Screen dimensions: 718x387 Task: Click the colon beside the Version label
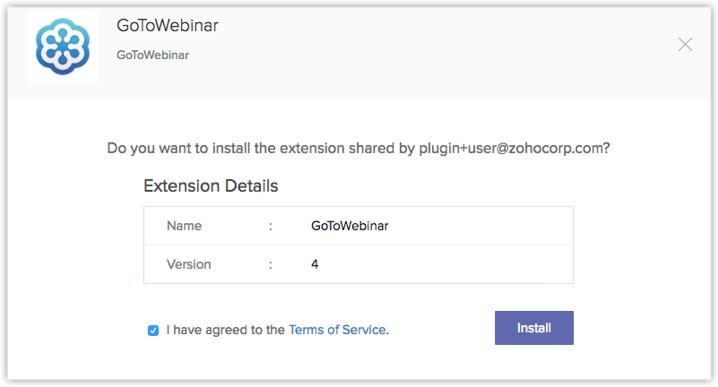271,265
